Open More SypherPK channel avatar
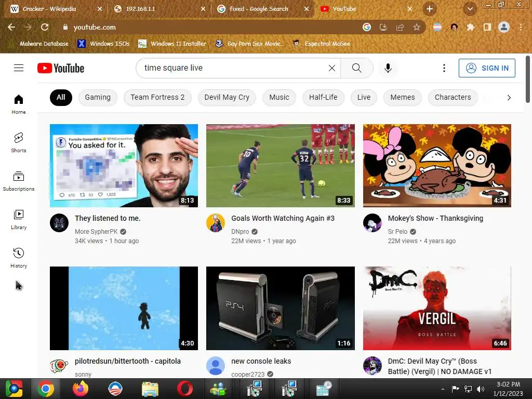The height and width of the screenshot is (399, 532). [x=59, y=223]
